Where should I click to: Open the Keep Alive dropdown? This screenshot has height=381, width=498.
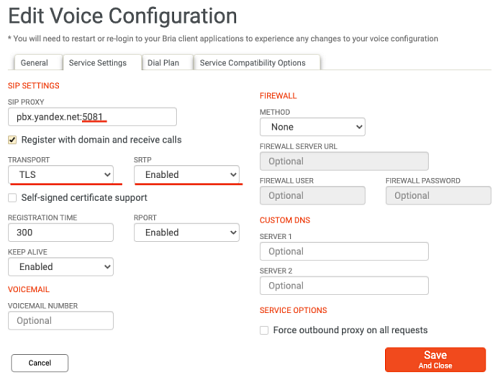click(x=61, y=267)
